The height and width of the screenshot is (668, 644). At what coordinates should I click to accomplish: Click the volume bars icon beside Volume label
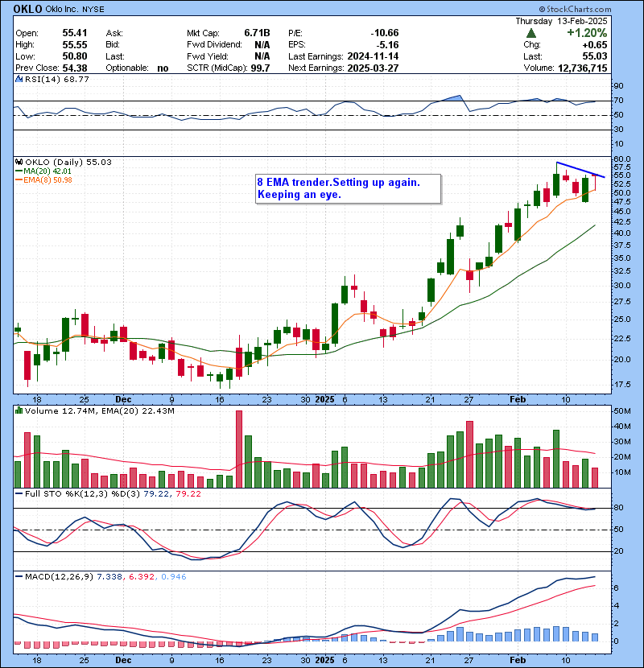19,410
